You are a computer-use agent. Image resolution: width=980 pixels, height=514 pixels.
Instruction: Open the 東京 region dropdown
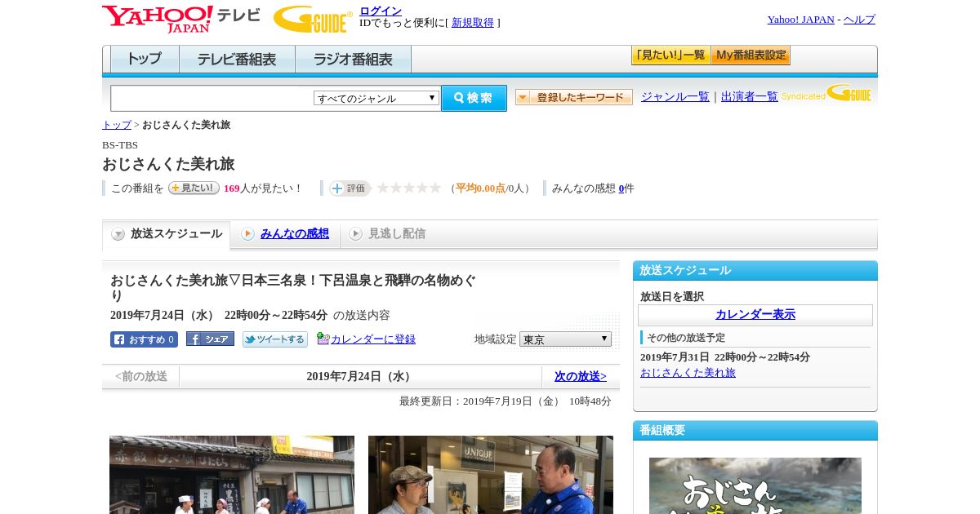coord(565,339)
